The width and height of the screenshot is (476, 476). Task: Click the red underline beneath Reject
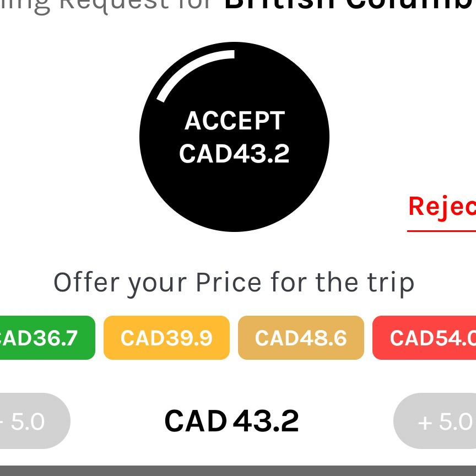(441, 231)
